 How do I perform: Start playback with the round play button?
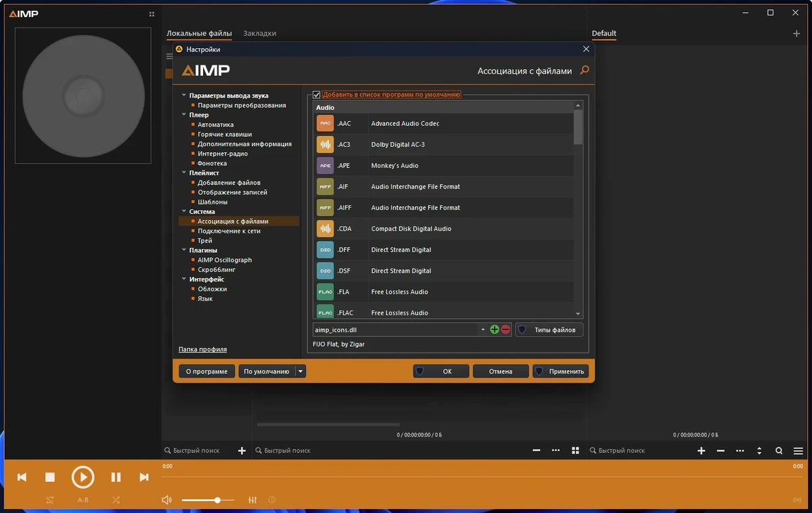[83, 477]
